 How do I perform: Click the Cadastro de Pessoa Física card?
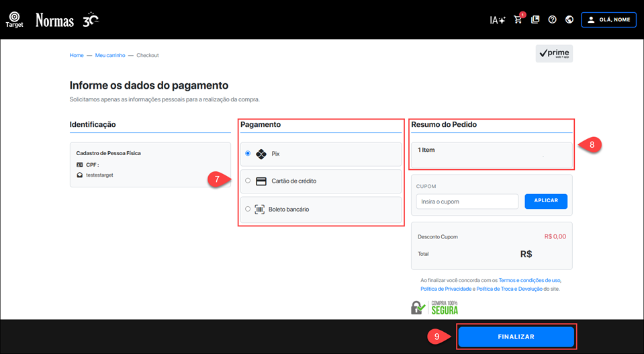pos(150,165)
